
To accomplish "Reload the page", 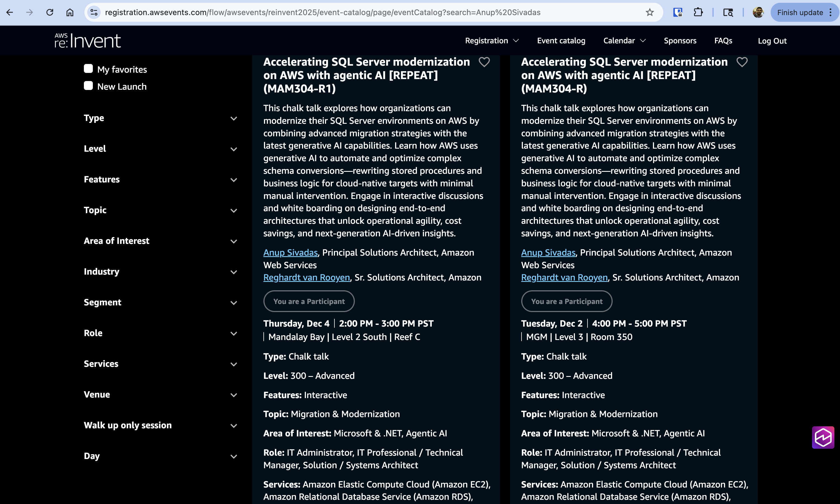I will pyautogui.click(x=49, y=13).
